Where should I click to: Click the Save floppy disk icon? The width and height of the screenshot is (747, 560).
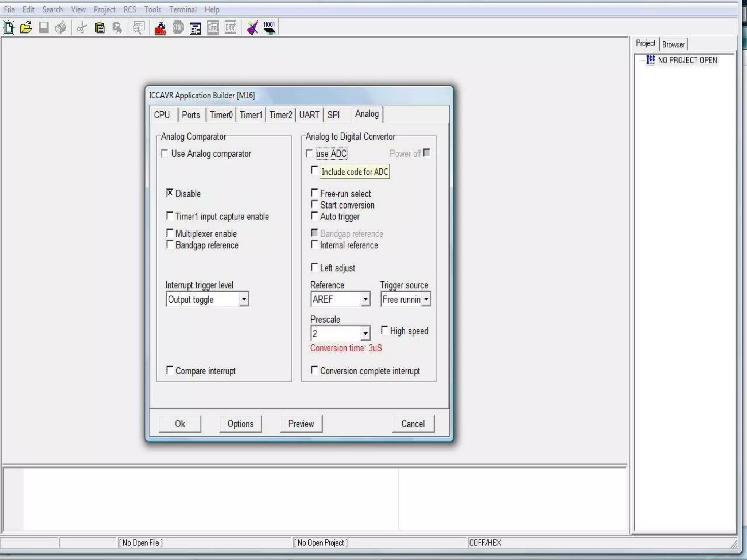coord(44,28)
